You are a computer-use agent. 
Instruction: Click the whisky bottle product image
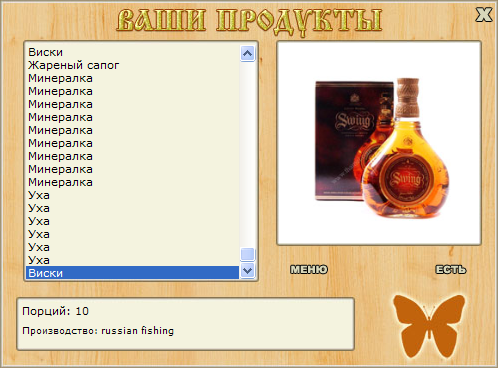(379, 143)
